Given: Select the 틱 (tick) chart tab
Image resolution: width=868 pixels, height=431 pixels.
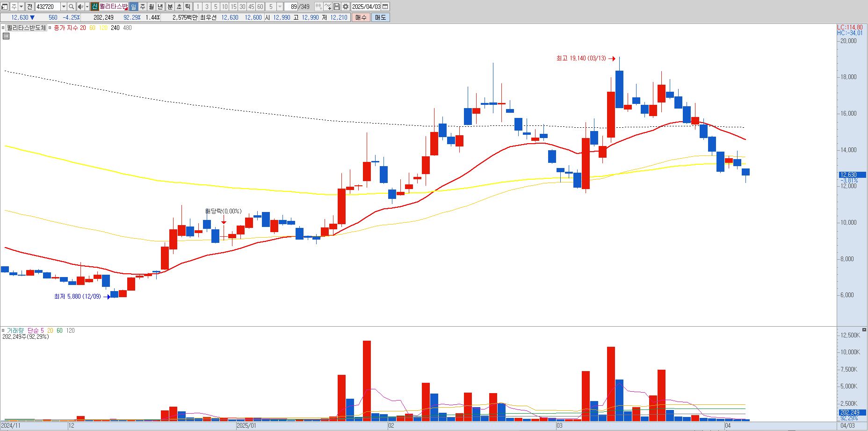Looking at the screenshot, I should click(188, 7).
